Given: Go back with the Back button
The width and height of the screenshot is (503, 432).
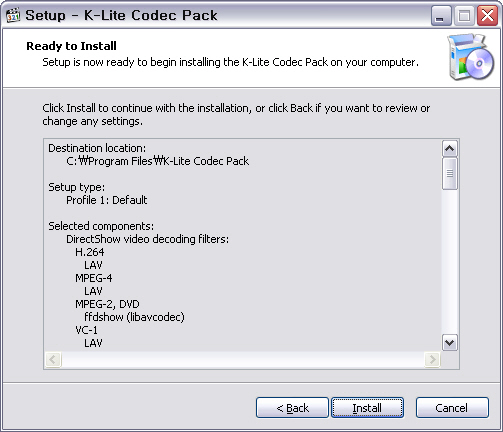Looking at the screenshot, I should click(x=292, y=407).
